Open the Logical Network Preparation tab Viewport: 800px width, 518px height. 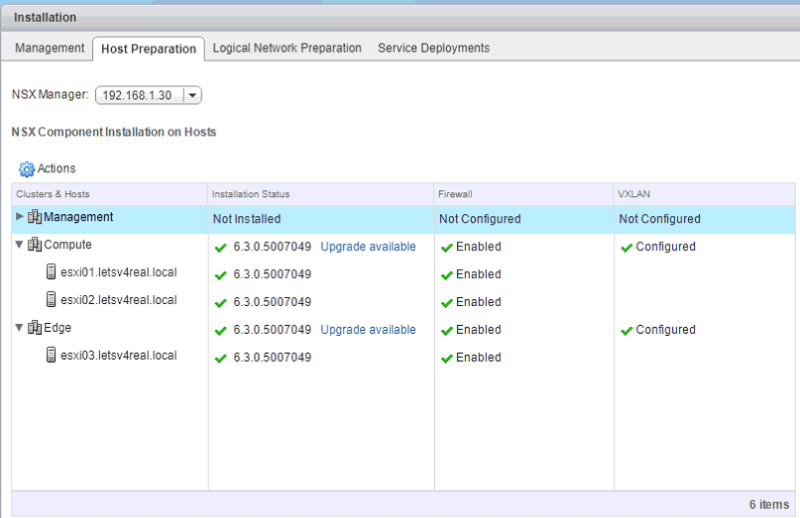coord(287,48)
